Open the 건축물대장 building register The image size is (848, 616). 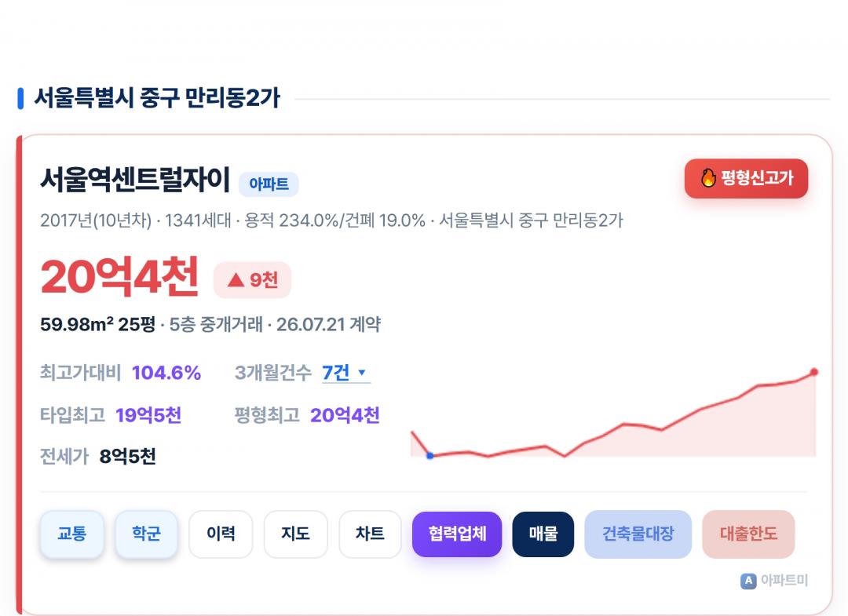(x=638, y=534)
